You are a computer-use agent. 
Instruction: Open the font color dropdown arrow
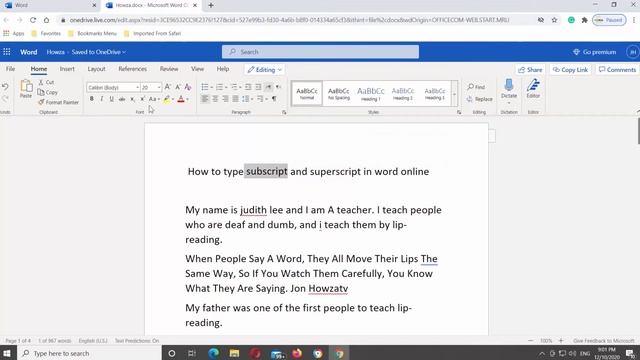188,99
